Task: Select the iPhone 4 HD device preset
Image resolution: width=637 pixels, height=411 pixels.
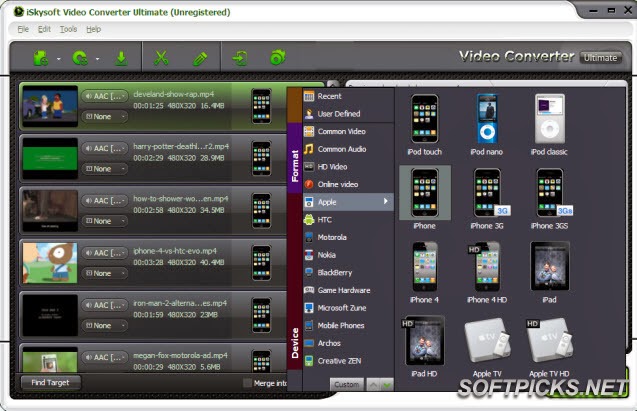Action: 487,273
